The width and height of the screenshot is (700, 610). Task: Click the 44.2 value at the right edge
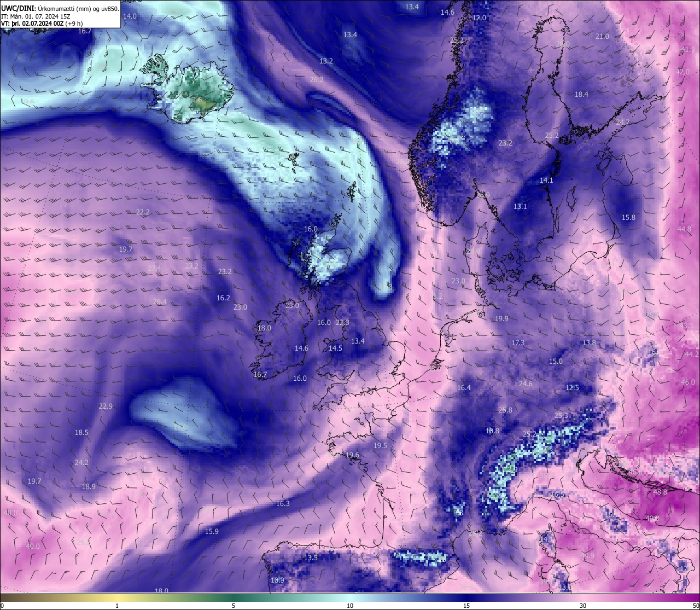[x=692, y=354]
